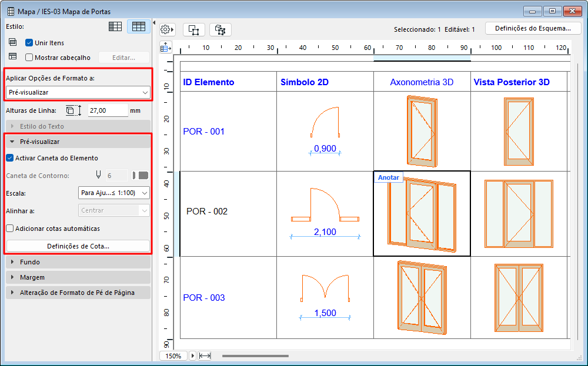The image size is (588, 366).
Task: Expand Alteração de Formato de Pé de Página
Action: tap(78, 293)
